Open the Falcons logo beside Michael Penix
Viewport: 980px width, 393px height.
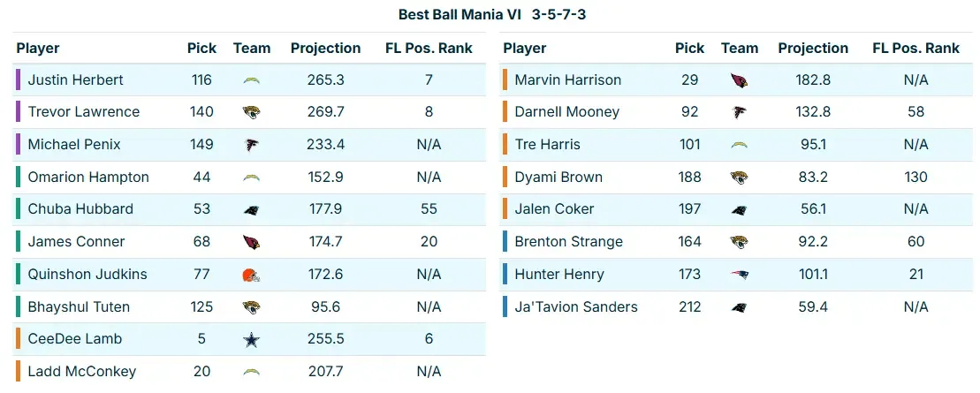tap(252, 145)
